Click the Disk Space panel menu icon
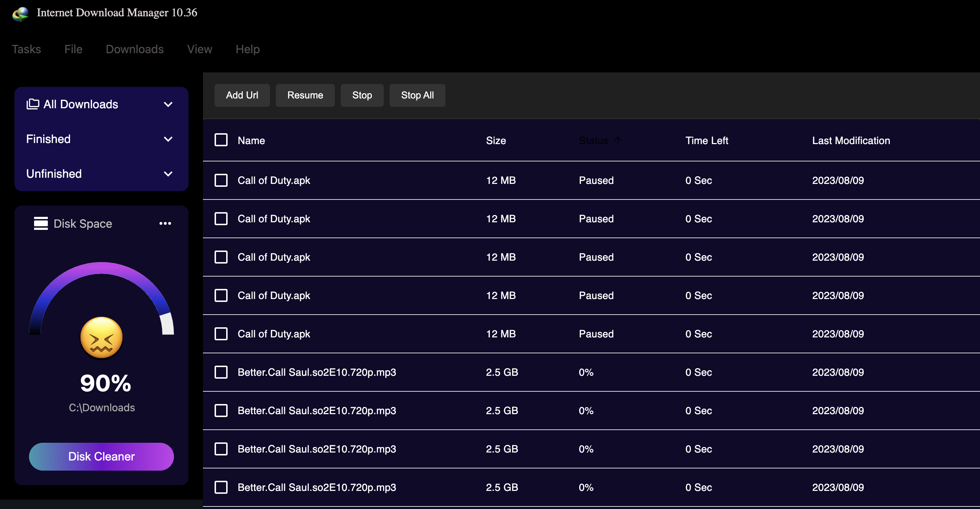The image size is (980, 509). click(165, 223)
